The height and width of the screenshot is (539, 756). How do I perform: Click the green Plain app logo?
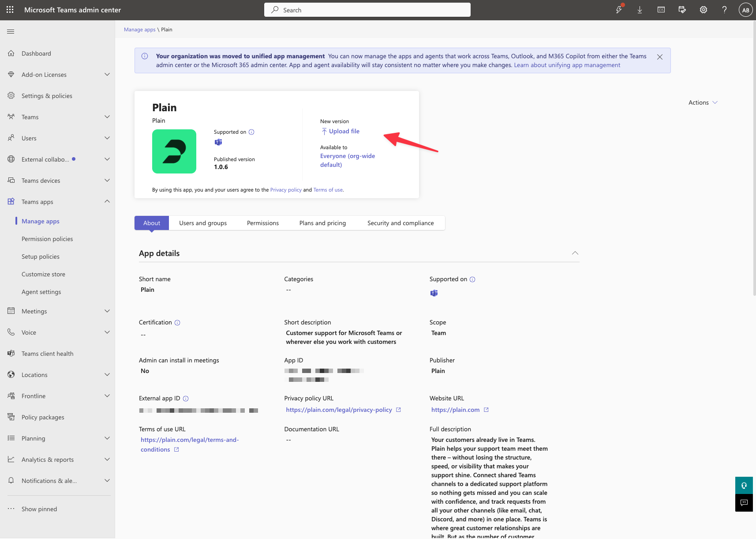174,151
